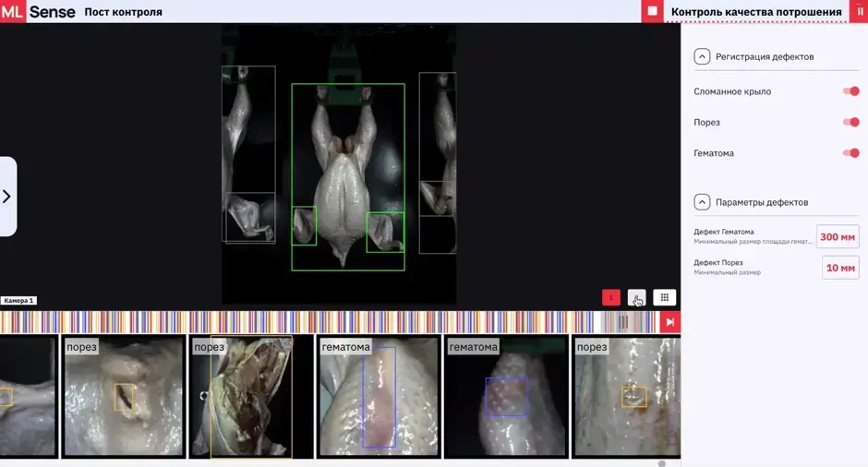
Task: Collapse the Регистрация дефектов section
Action: (x=702, y=56)
